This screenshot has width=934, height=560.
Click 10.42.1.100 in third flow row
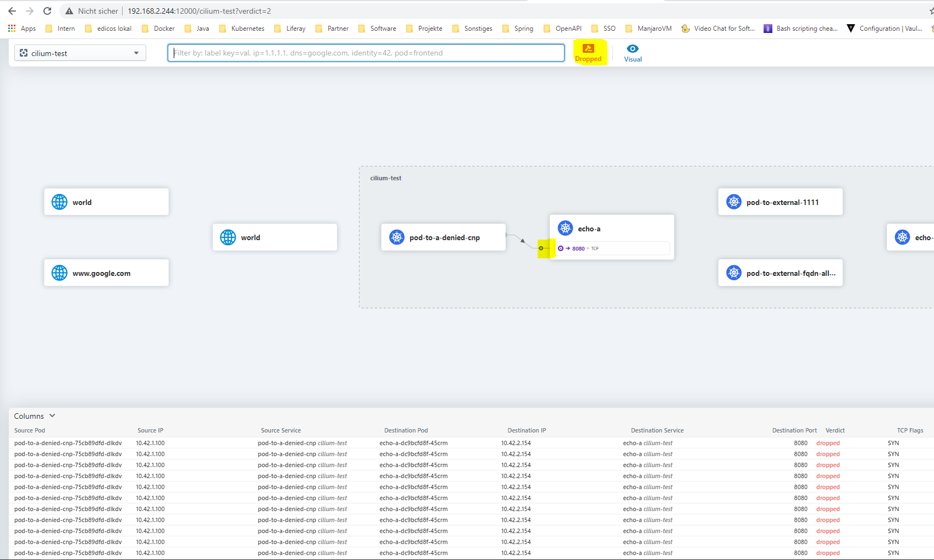coord(150,465)
